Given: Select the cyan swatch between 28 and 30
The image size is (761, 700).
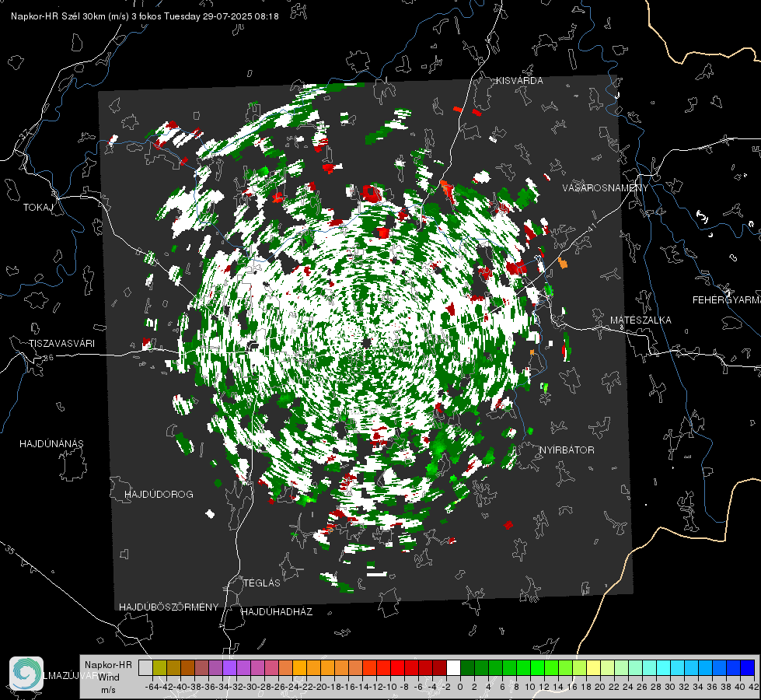Looking at the screenshot, I should [x=664, y=667].
